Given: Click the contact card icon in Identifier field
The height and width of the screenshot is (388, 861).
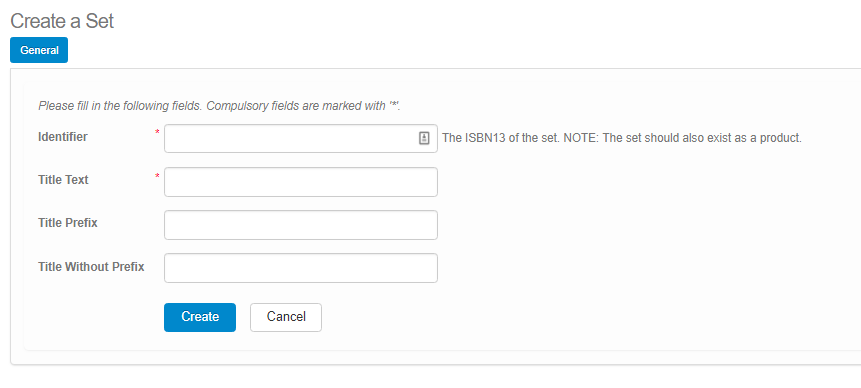Looking at the screenshot, I should (x=424, y=138).
